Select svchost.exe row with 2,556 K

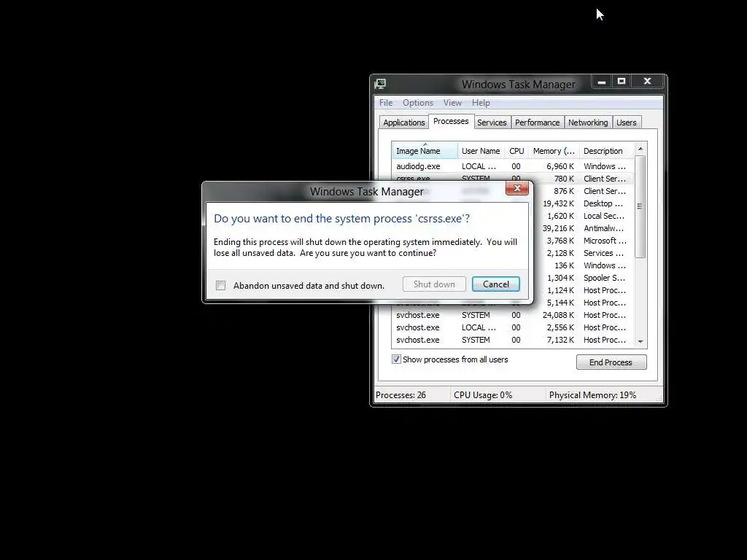513,327
